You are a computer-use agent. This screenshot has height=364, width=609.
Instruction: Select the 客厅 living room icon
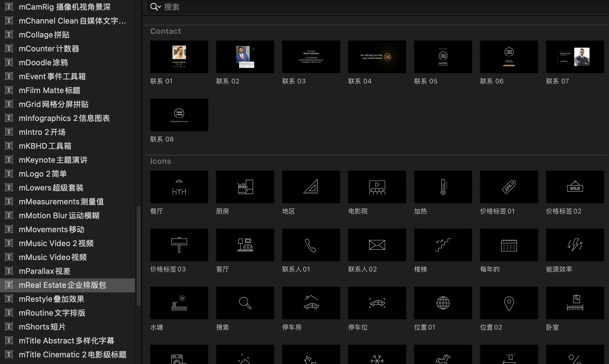[245, 245]
